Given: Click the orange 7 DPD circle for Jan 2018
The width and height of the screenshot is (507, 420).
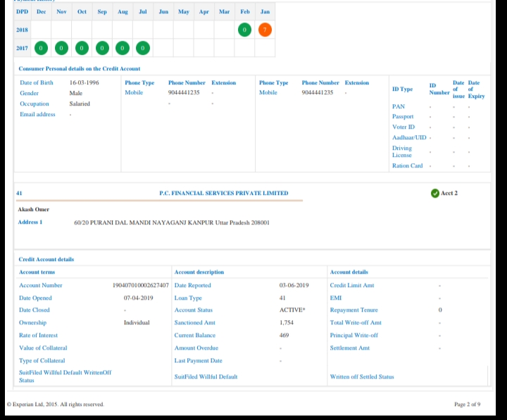Looking at the screenshot, I should point(265,30).
